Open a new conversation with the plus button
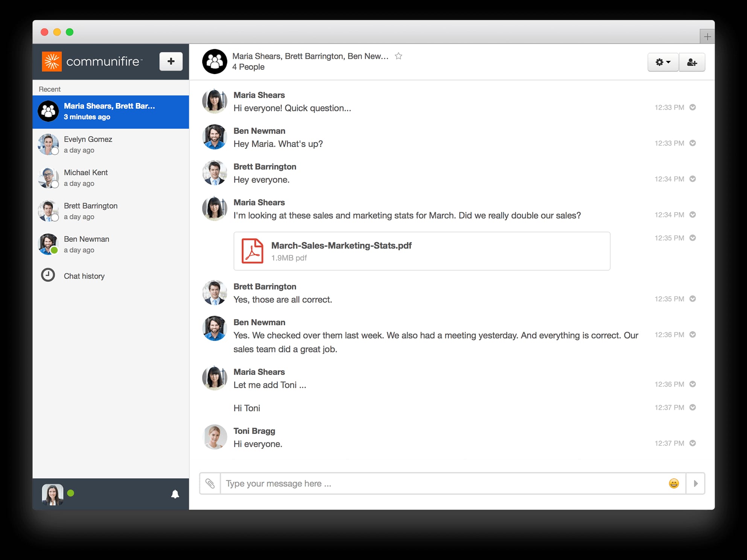 pyautogui.click(x=171, y=61)
